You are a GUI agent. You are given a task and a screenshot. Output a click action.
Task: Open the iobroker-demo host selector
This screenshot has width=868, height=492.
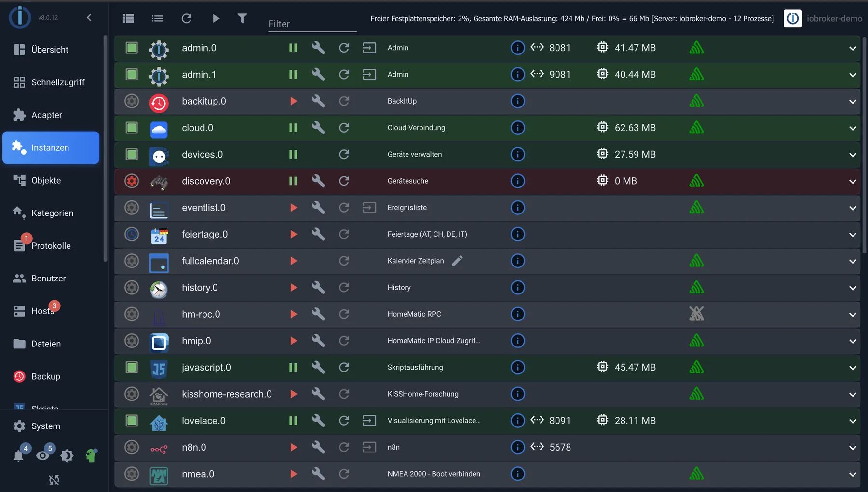click(823, 18)
